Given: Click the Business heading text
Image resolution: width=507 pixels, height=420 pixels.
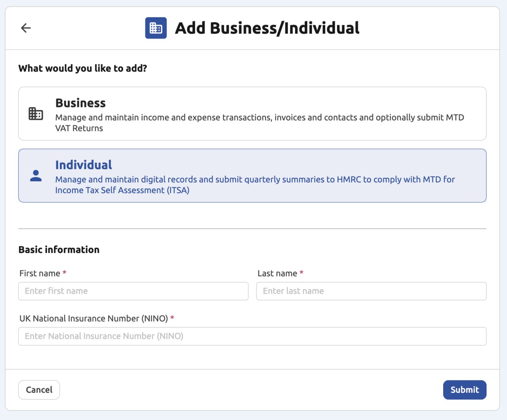Looking at the screenshot, I should coord(80,103).
